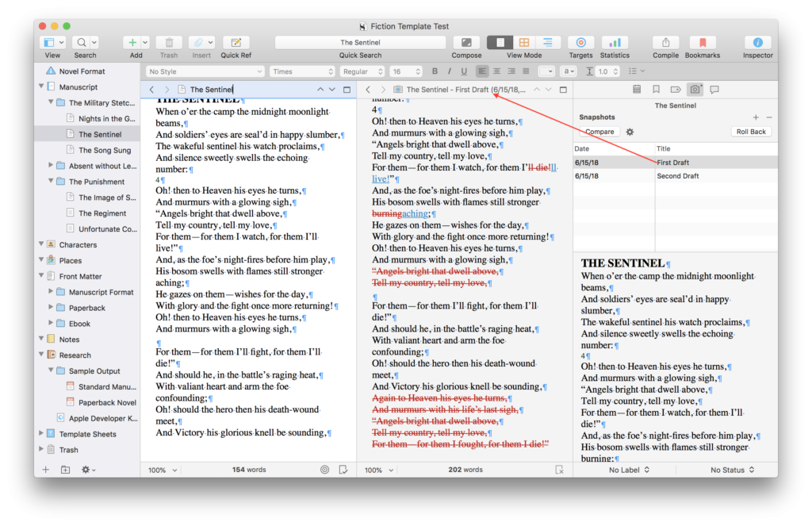Screen dimensions: 812x526
Task: Open the font size 16 dropdown
Action: coord(405,71)
